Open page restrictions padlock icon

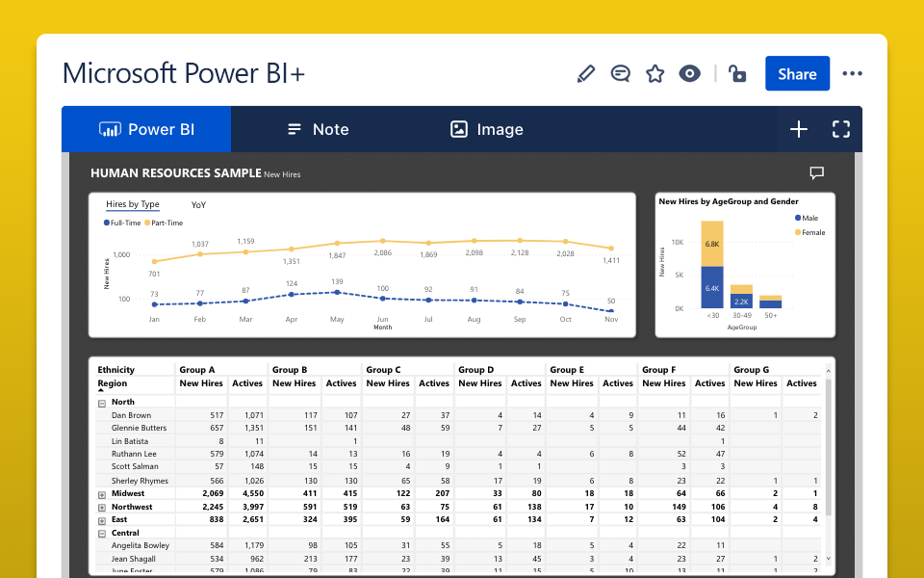(x=736, y=74)
